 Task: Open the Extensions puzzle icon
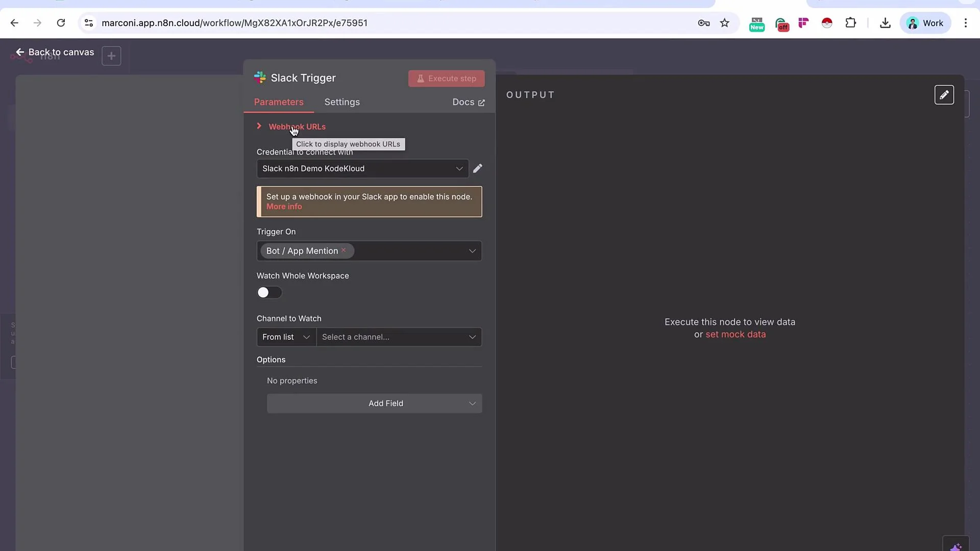[x=851, y=23]
